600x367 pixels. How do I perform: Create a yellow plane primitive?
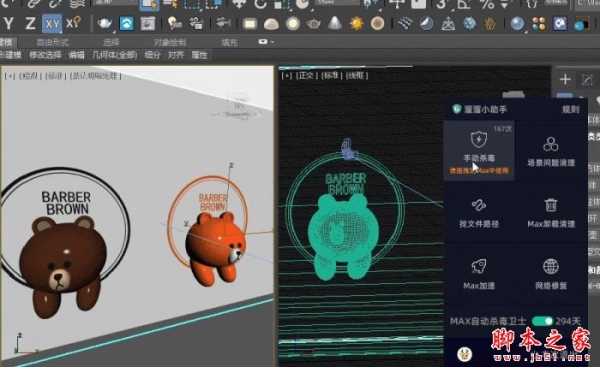click(x=249, y=24)
